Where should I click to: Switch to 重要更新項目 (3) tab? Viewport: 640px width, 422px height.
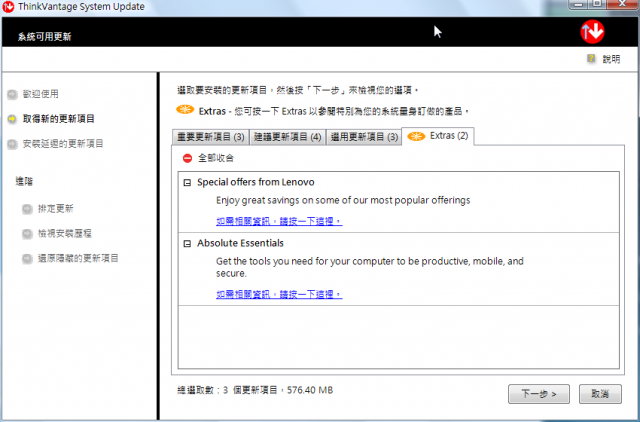click(211, 137)
